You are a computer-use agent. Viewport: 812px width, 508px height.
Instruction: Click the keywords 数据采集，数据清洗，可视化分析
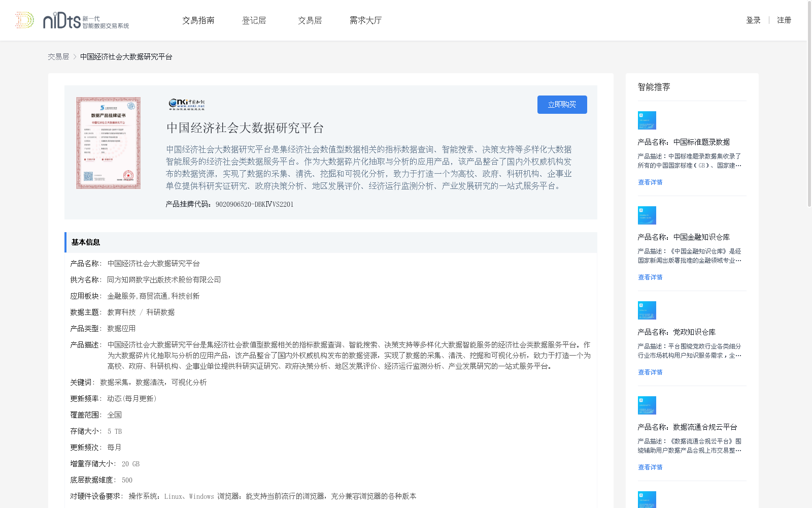click(153, 383)
